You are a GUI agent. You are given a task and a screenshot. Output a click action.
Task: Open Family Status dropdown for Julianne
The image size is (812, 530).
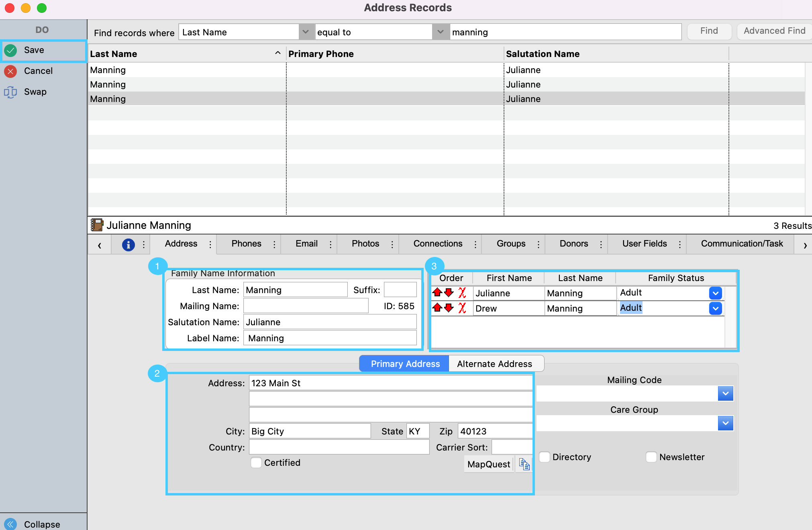(x=715, y=293)
